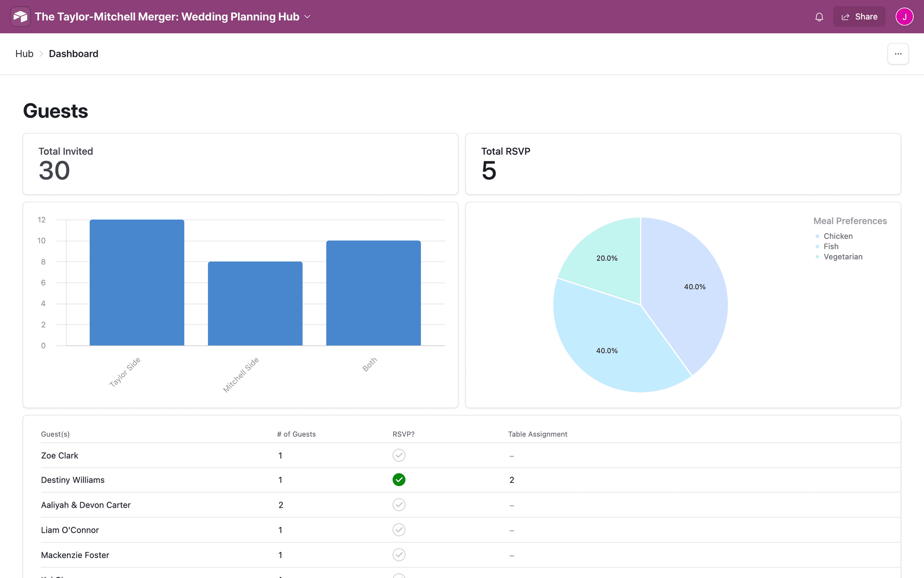Navigate back via the Hub breadcrumb
This screenshot has height=578, width=924.
(x=24, y=54)
